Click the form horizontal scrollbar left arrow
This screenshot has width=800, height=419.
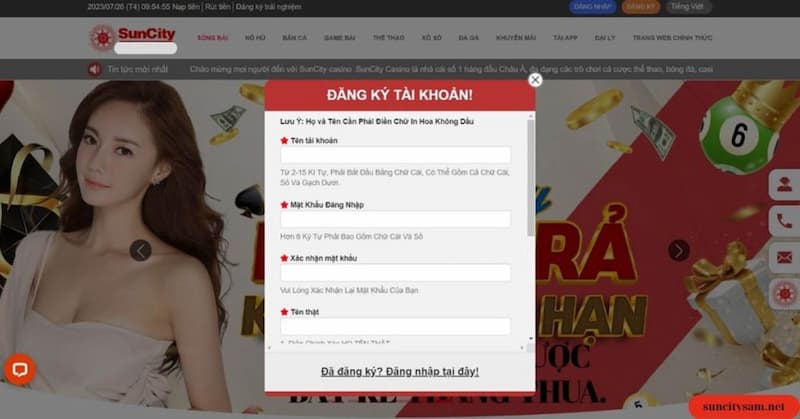pyautogui.click(x=269, y=348)
